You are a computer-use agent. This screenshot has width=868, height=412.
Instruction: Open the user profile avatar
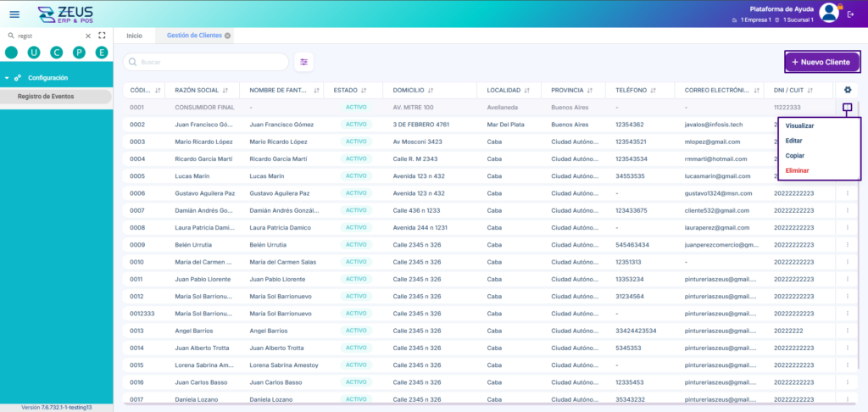coord(829,13)
